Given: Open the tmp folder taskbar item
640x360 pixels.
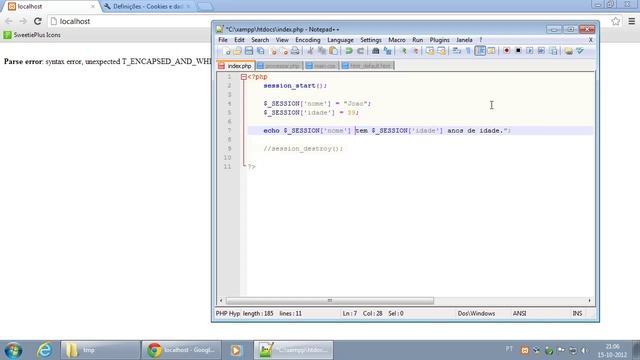Looking at the screenshot, I should click(x=100, y=350).
